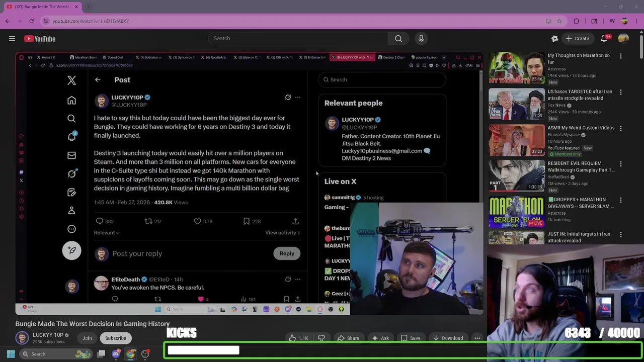The image size is (644, 362).
Task: Click the title Bungie Made The Worst Decision
Action: [93, 324]
